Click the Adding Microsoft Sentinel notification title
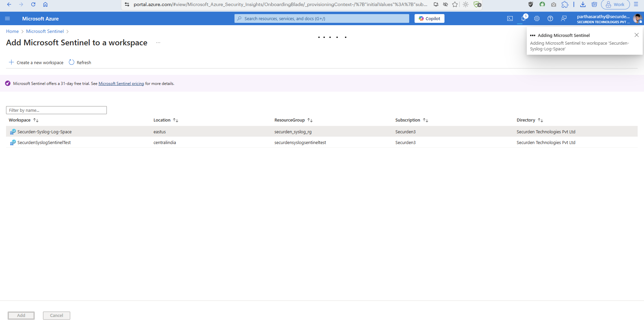Viewport: 644px width, 323px height. [563, 35]
